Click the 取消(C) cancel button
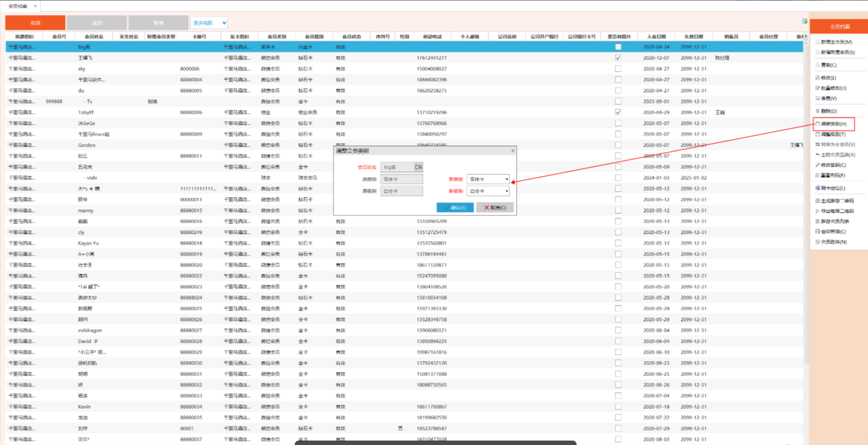This screenshot has height=445, width=868. pos(494,208)
